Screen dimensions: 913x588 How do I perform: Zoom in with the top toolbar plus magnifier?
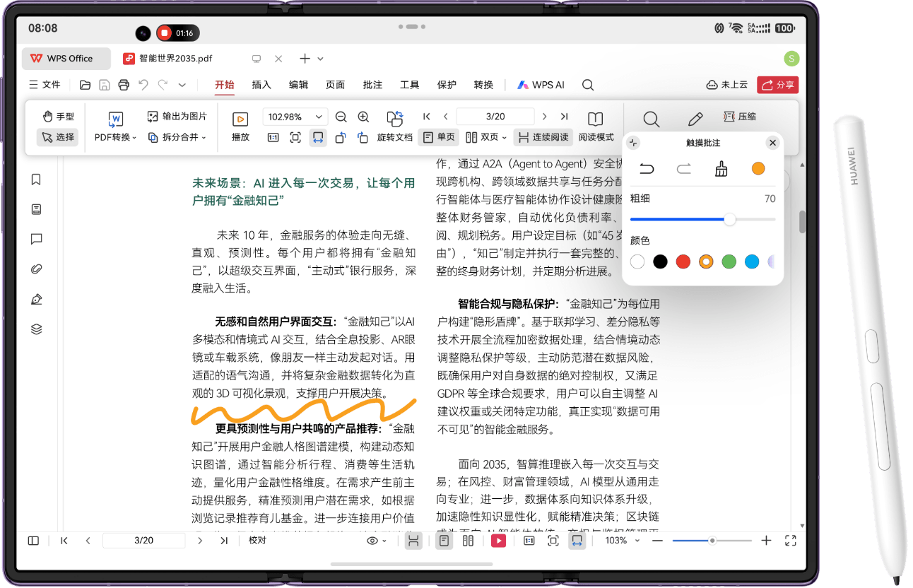tap(363, 117)
